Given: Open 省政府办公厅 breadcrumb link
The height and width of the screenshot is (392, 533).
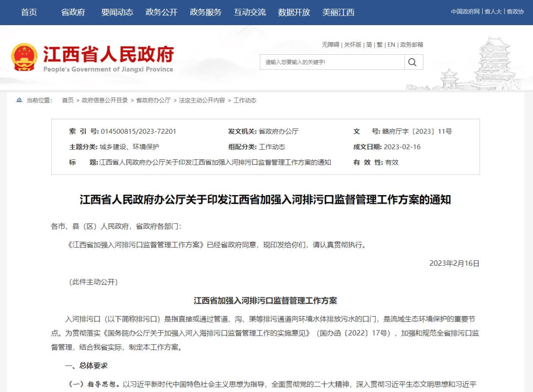Looking at the screenshot, I should coord(153,100).
